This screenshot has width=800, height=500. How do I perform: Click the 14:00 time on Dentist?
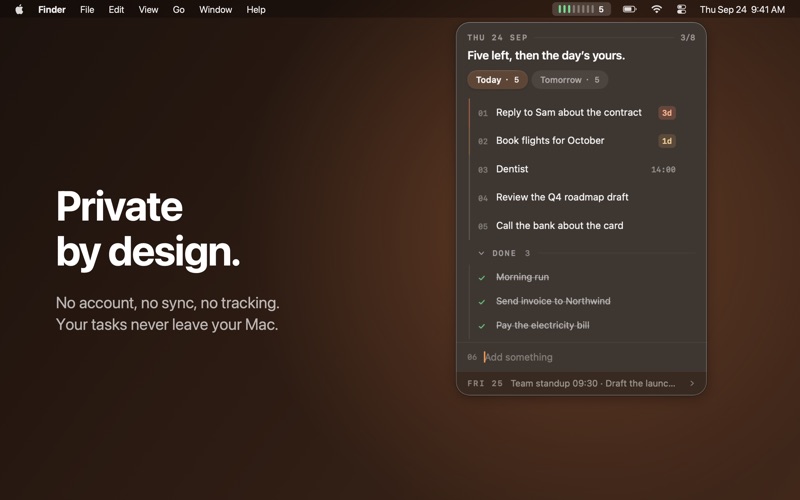(x=663, y=169)
